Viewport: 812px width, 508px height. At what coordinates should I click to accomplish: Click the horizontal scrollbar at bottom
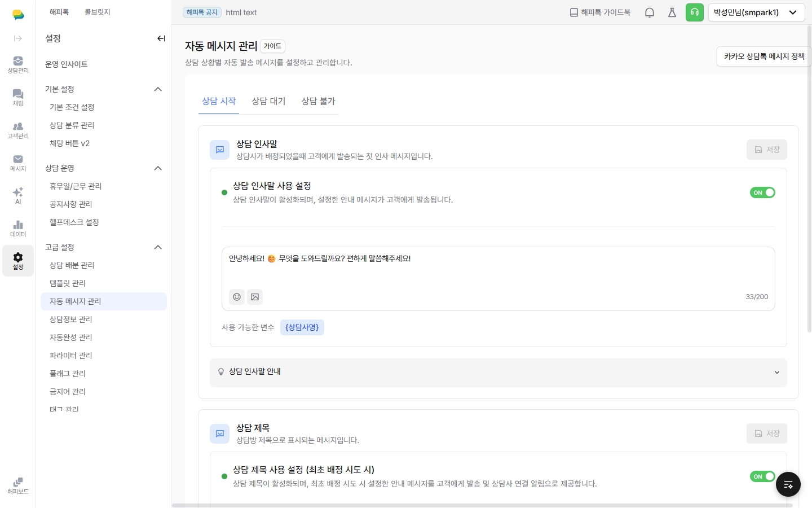[483, 505]
